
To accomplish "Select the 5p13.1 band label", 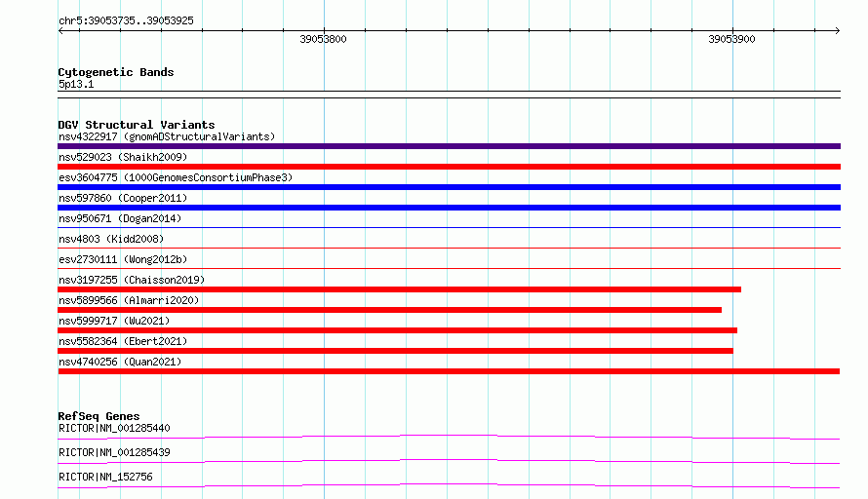I will pos(76,84).
